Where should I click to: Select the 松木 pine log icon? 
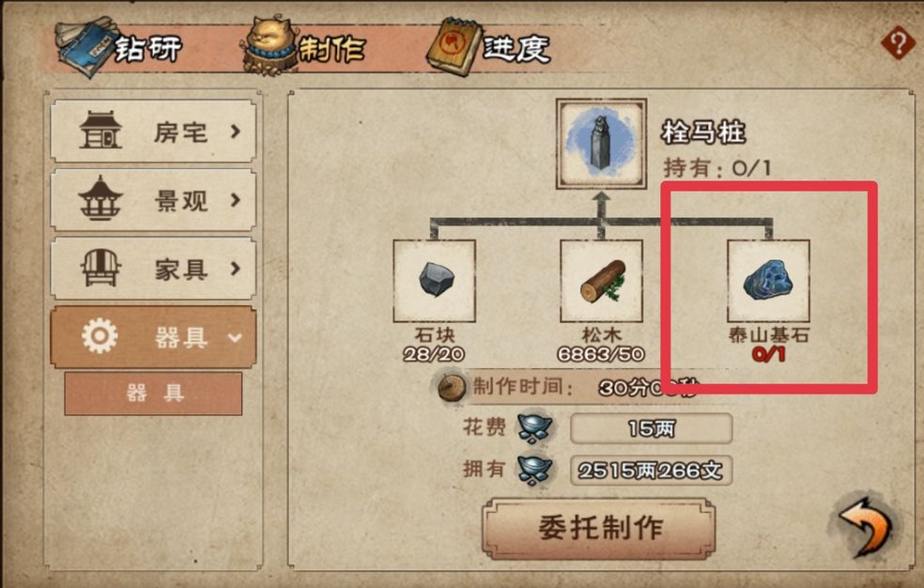click(x=601, y=281)
